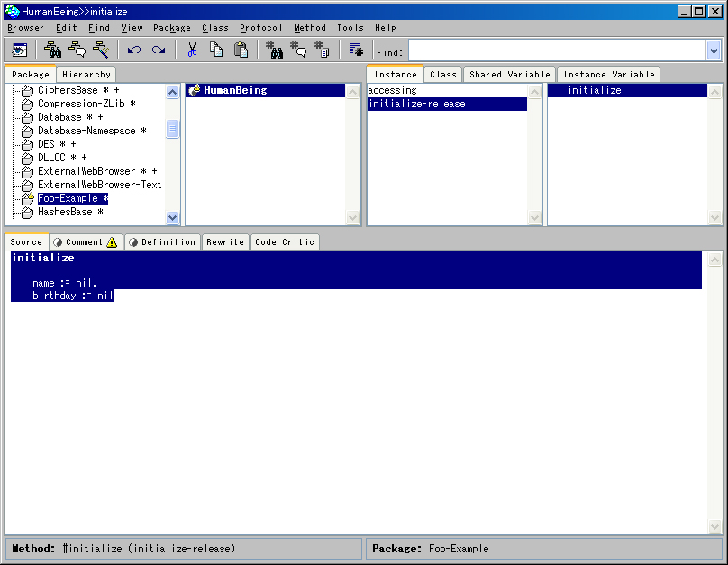Viewport: 728px width, 565px height.
Task: Open the Tools menu
Action: click(350, 28)
